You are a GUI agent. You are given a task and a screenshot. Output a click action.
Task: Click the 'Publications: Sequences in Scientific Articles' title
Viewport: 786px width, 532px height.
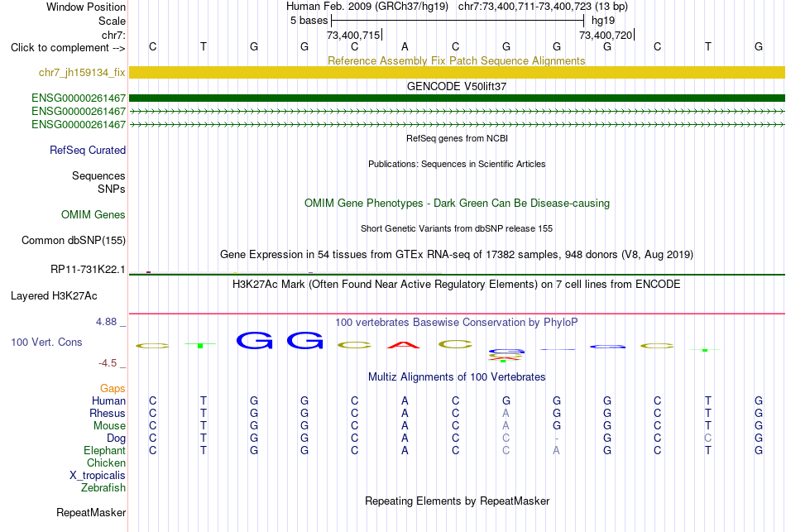click(457, 164)
